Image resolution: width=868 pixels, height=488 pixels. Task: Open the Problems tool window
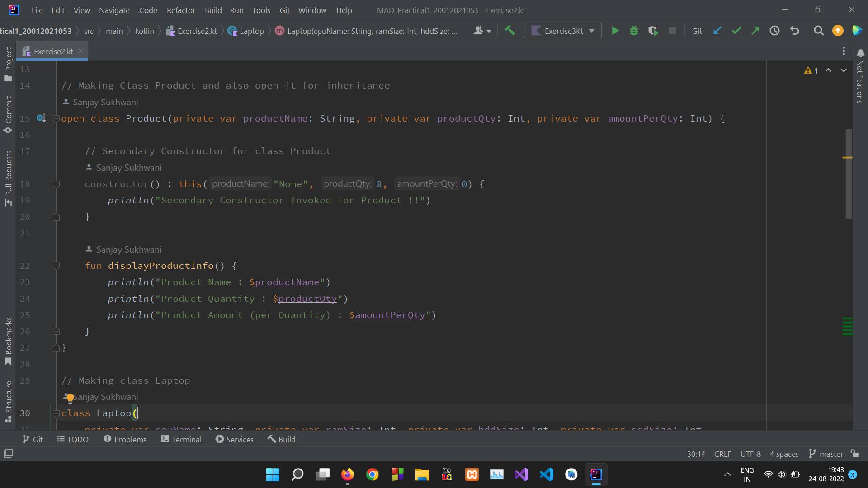pos(125,439)
